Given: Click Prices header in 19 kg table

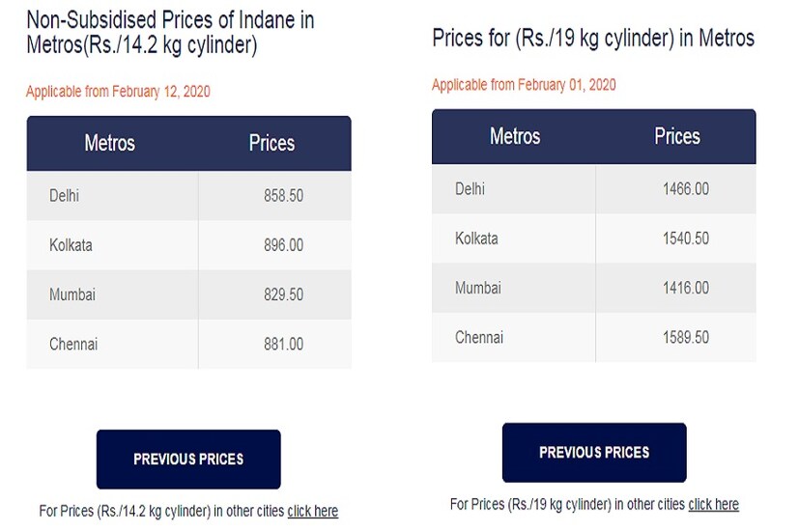Looking at the screenshot, I should tap(676, 136).
